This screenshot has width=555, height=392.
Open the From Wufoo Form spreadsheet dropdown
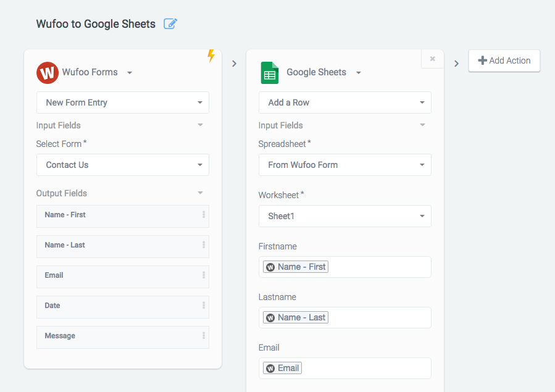click(345, 165)
